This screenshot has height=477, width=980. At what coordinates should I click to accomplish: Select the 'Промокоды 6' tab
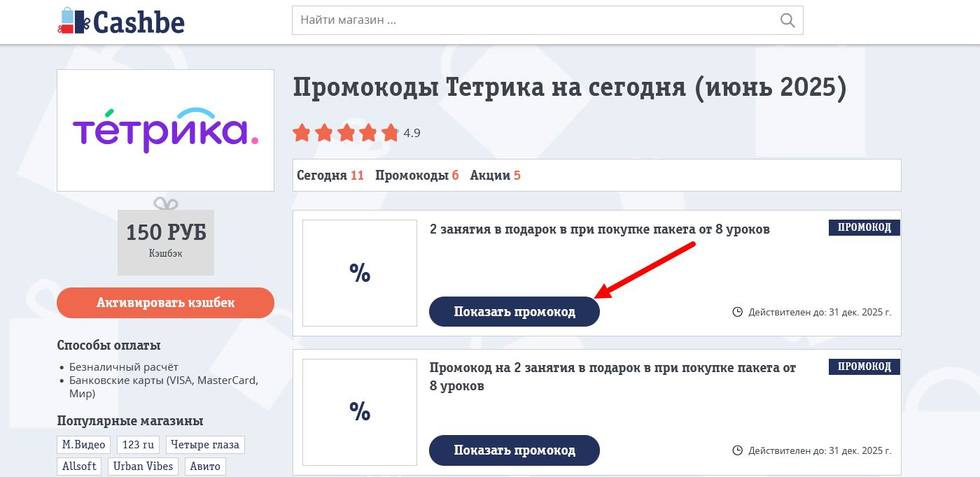(x=417, y=176)
